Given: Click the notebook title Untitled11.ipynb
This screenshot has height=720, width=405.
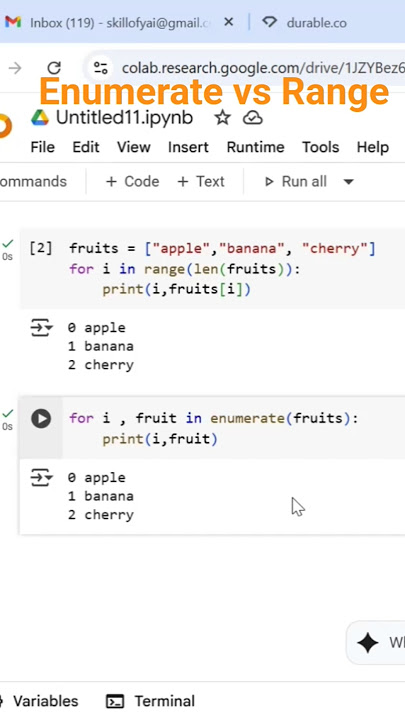Looking at the screenshot, I should pyautogui.click(x=124, y=118).
